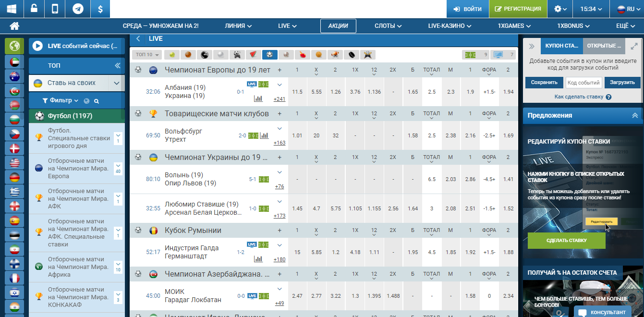
Task: Click the Сохранить button
Action: pyautogui.click(x=544, y=83)
